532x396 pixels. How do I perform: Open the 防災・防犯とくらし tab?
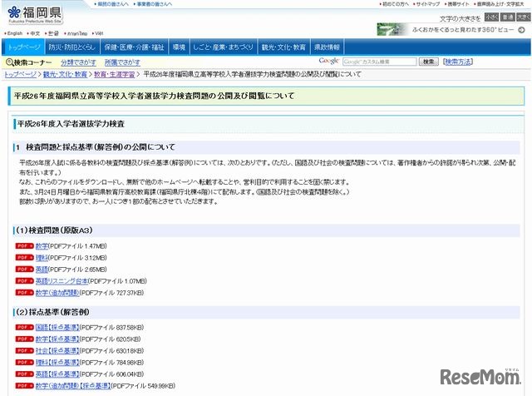72,47
